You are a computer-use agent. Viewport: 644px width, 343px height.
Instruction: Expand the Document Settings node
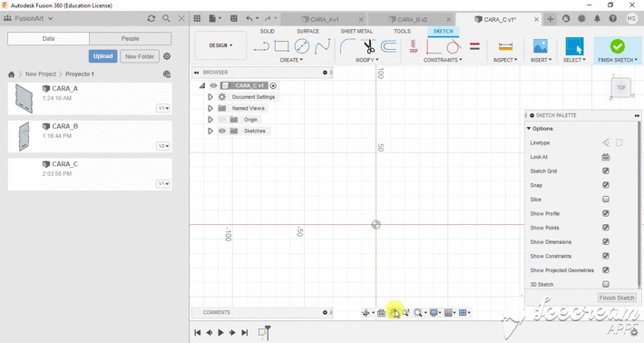[x=210, y=97]
